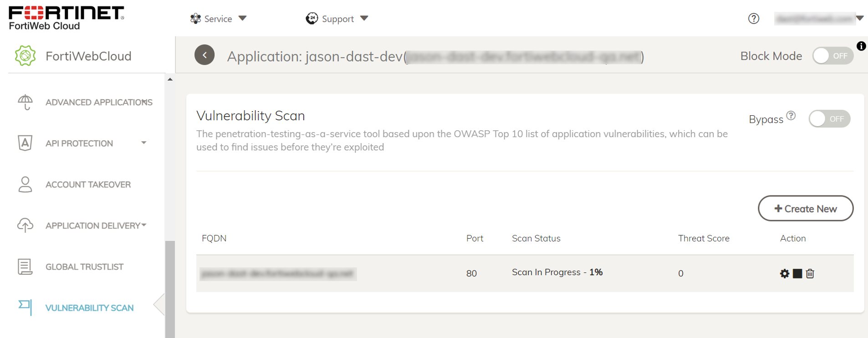868x338 pixels.
Task: Toggle Block Mode switch on
Action: pos(832,56)
